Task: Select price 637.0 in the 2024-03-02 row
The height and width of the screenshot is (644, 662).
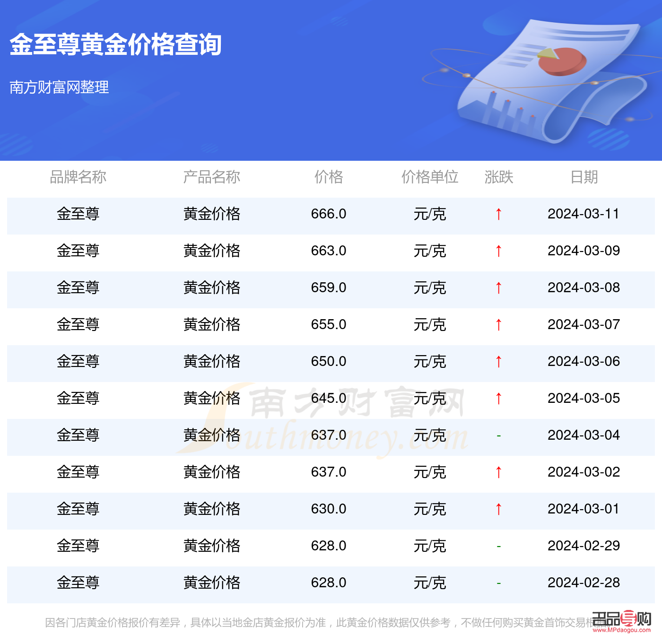Action: point(329,472)
